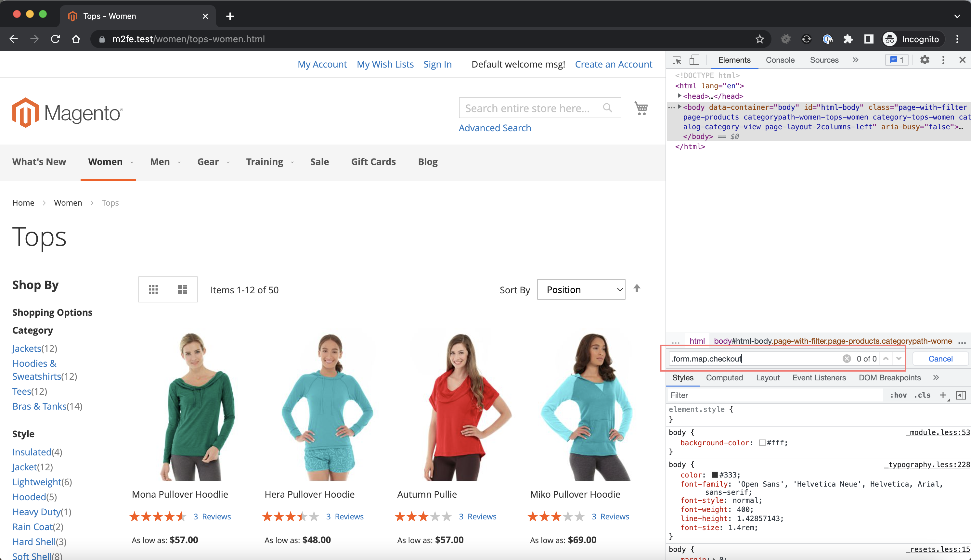Switch to the Console tab

click(780, 60)
